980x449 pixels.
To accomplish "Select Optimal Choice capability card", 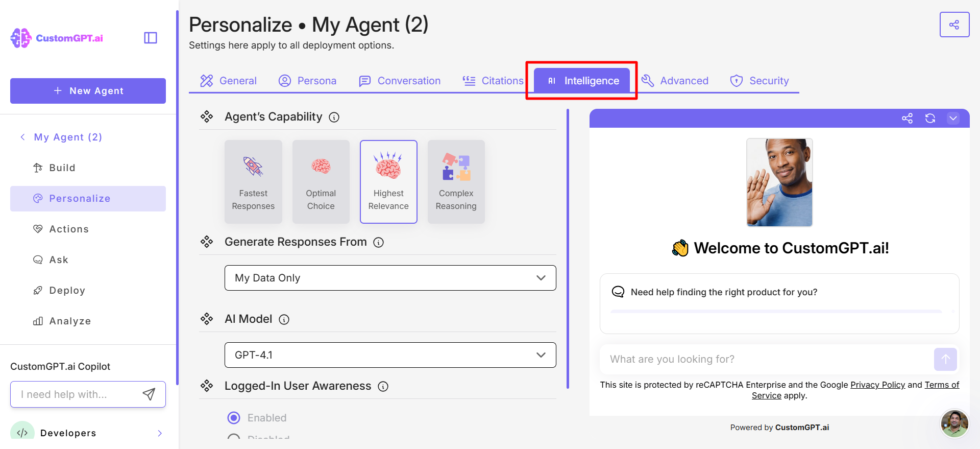I will click(321, 182).
